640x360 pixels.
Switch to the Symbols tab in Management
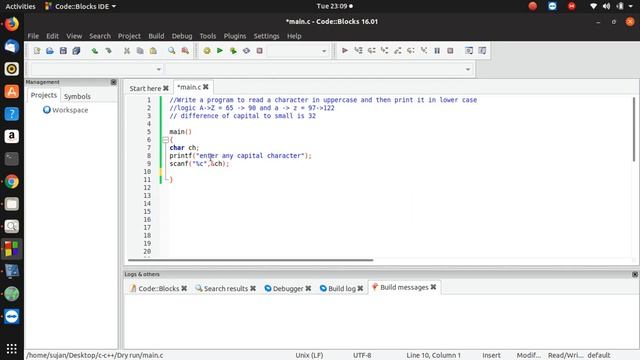[x=77, y=96]
